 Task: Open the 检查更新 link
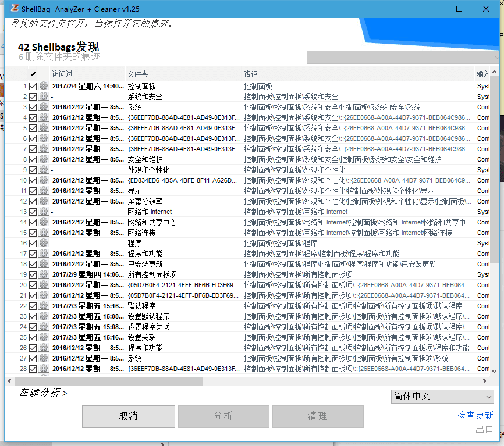[475, 416]
